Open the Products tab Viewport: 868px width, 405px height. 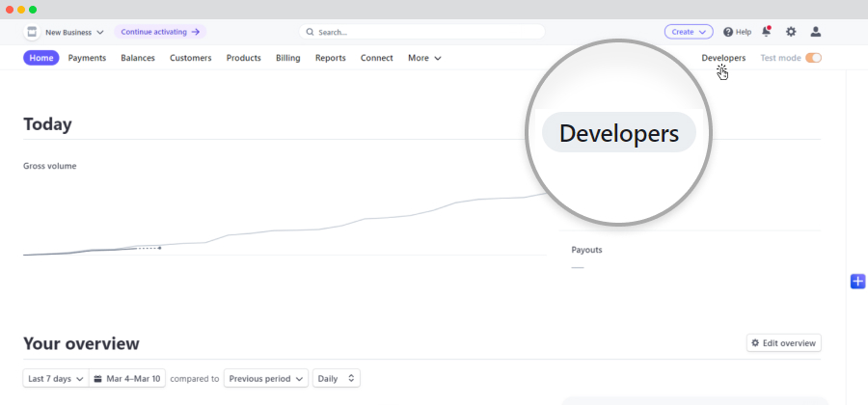pos(244,58)
